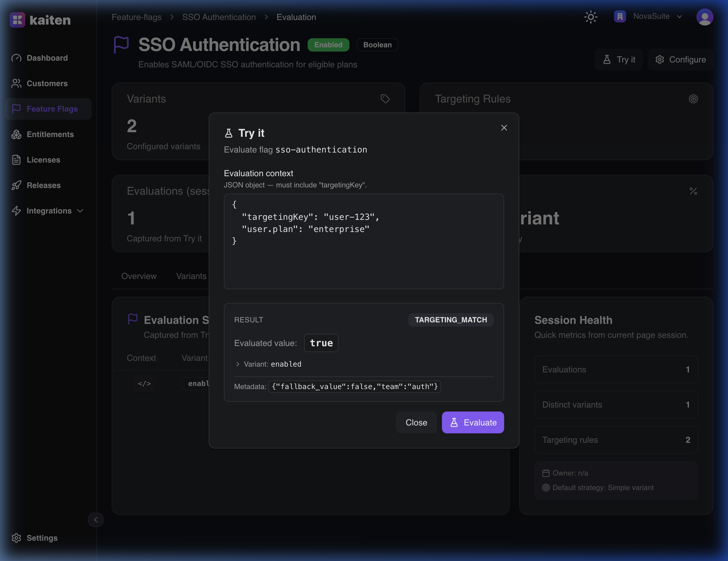Screen dimensions: 728x561
Task: Click the kaiten logo icon
Action: pos(17,20)
